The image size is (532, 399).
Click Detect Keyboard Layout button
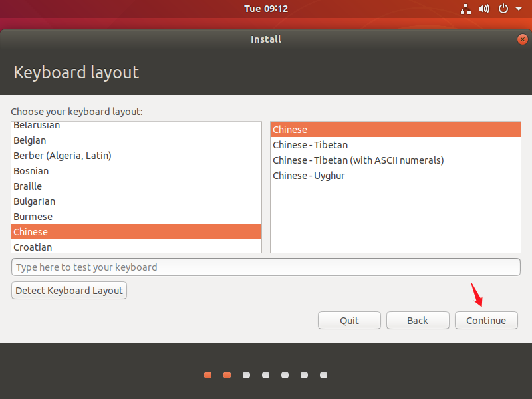pos(69,291)
